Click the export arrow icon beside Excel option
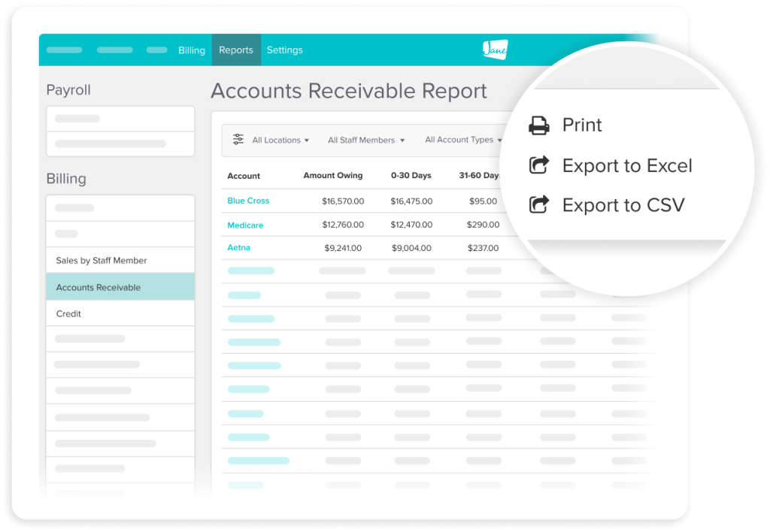The width and height of the screenshot is (770, 532). (538, 165)
